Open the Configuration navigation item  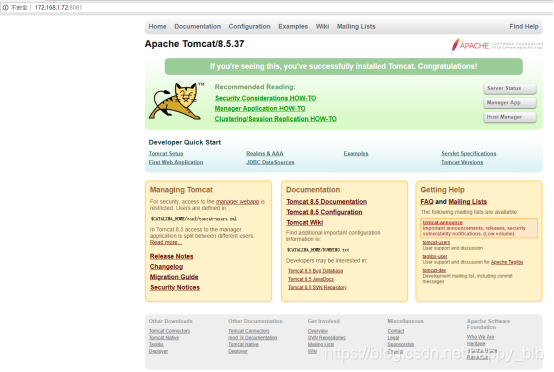[x=249, y=26]
